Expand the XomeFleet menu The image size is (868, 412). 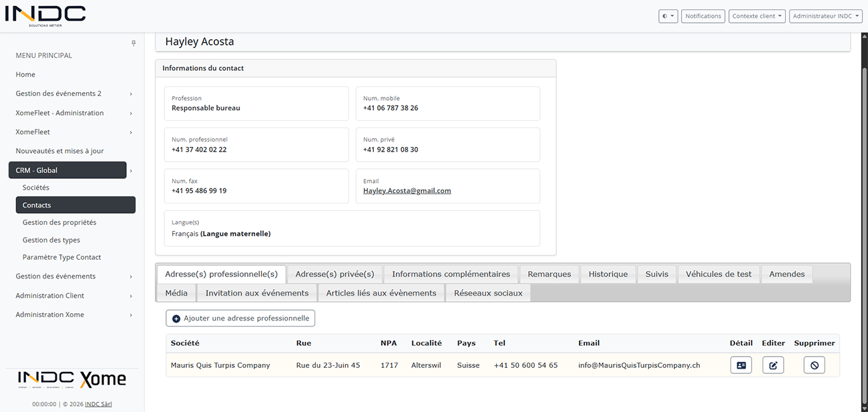click(x=72, y=132)
